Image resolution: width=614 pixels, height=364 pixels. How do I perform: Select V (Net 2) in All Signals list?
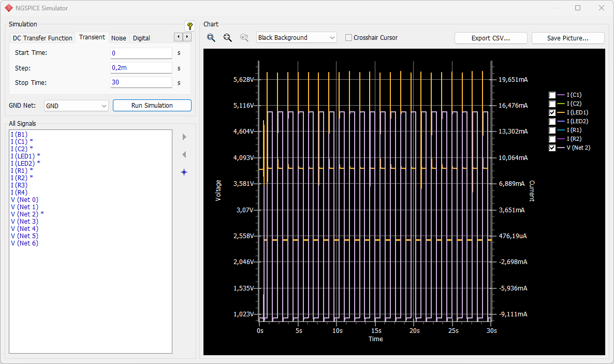(x=27, y=214)
